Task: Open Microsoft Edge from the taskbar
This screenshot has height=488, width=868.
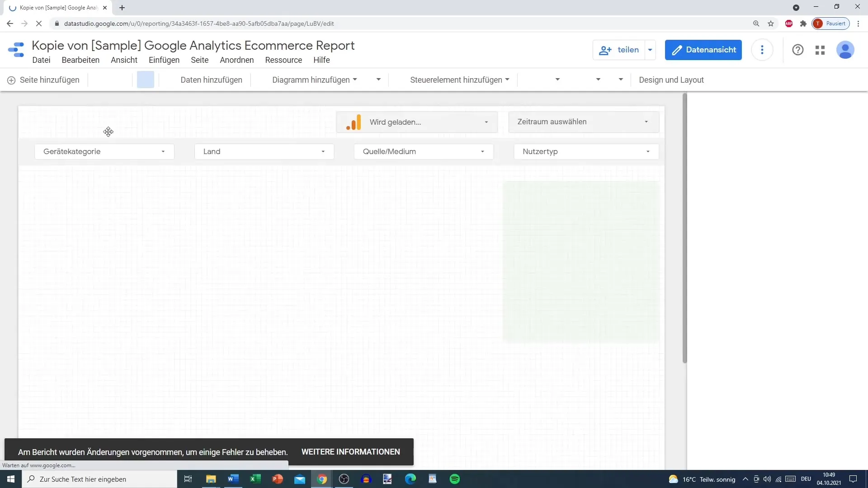Action: [410, 479]
